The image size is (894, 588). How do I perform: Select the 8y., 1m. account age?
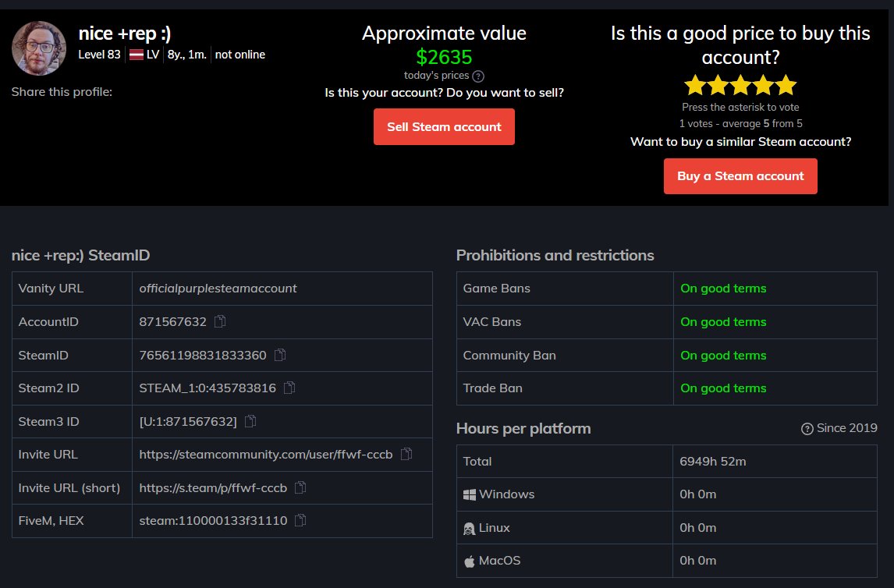[x=187, y=55]
